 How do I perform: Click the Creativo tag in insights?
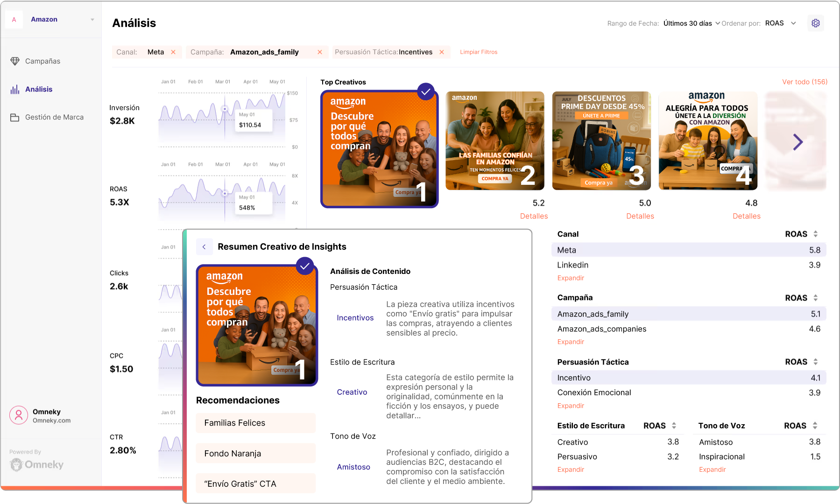tap(352, 392)
